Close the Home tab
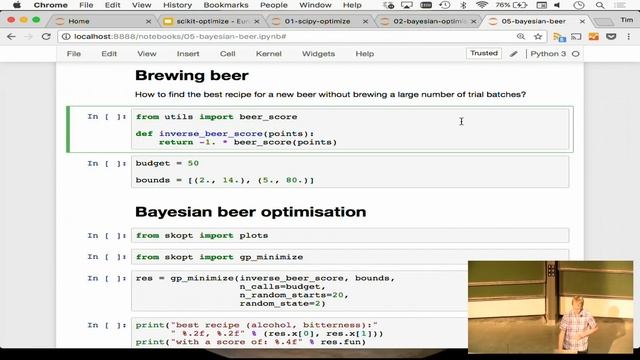 (x=148, y=21)
